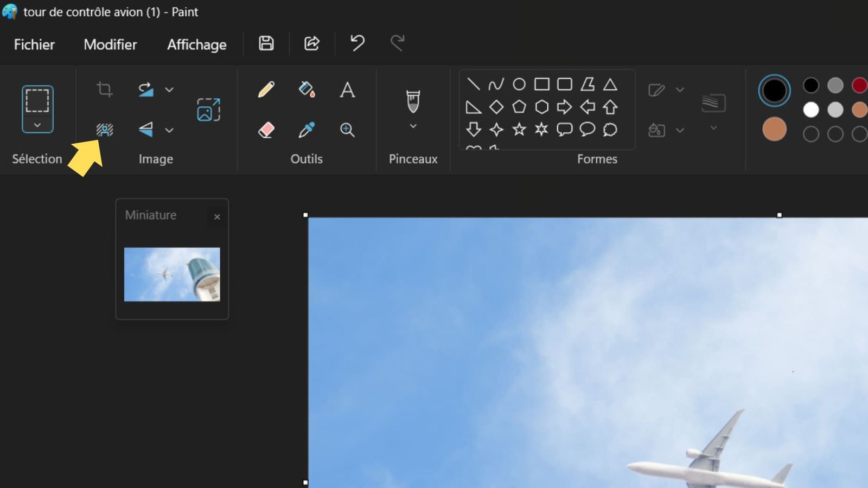Pick a color with the eyedropper
Screen dimensions: 868x488
[x=307, y=130]
